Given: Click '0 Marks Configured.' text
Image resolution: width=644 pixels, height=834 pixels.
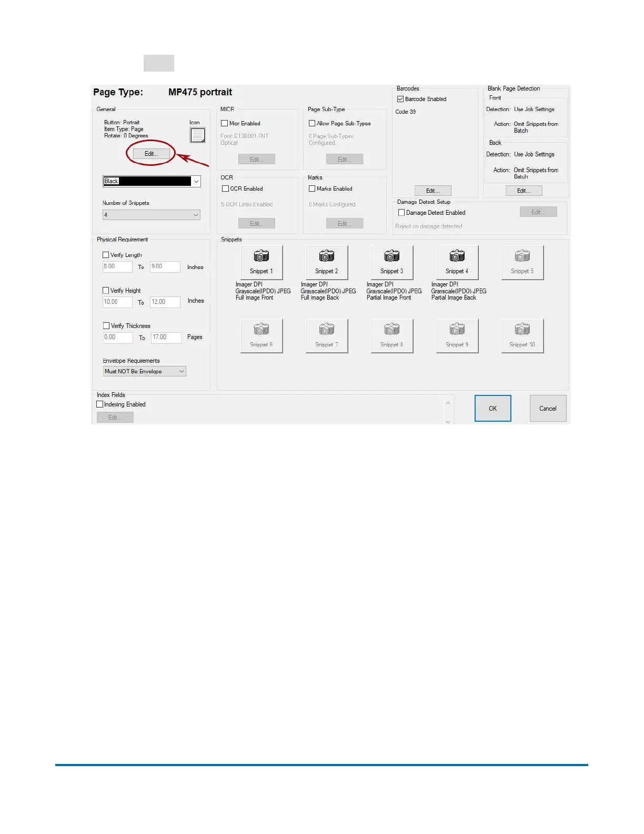Looking at the screenshot, I should tap(333, 204).
